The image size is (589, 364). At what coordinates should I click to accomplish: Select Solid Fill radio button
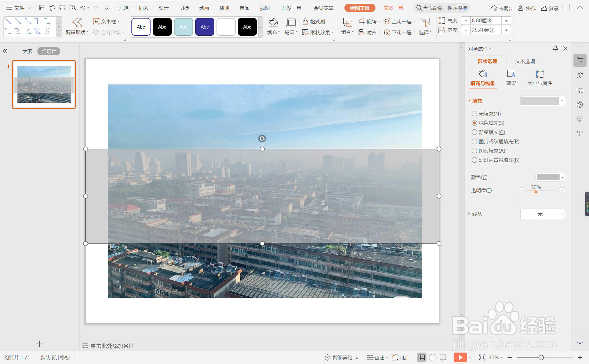[474, 123]
